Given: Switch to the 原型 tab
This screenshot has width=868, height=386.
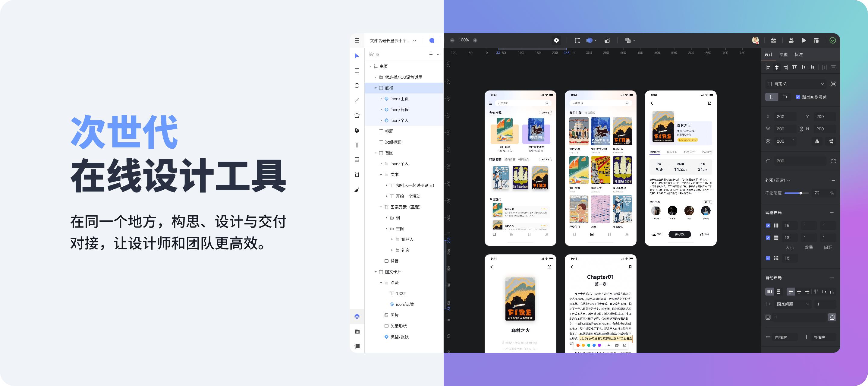Looking at the screenshot, I should pos(783,55).
